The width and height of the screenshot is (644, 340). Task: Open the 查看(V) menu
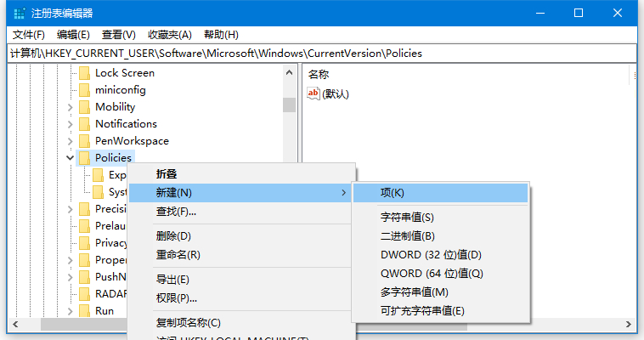(x=119, y=35)
